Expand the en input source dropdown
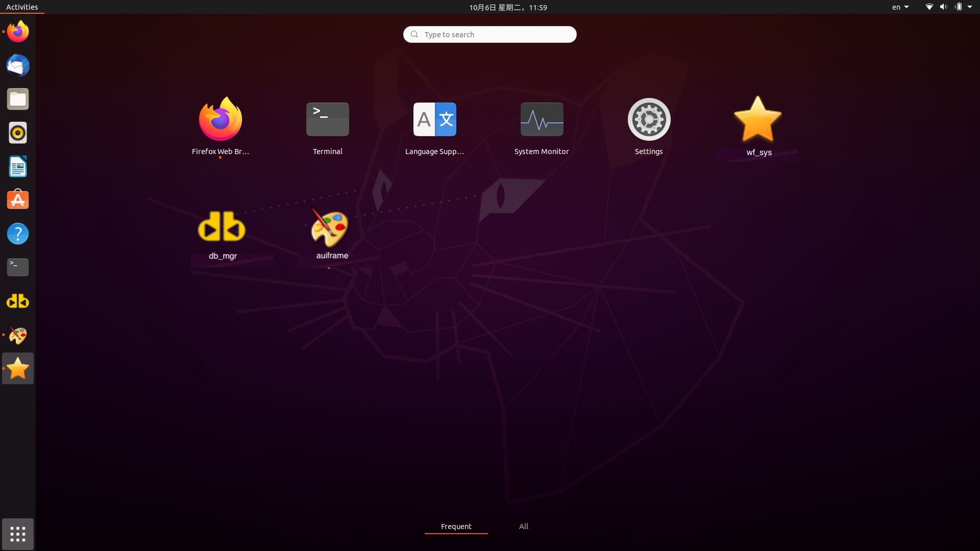980x551 pixels. pyautogui.click(x=900, y=7)
